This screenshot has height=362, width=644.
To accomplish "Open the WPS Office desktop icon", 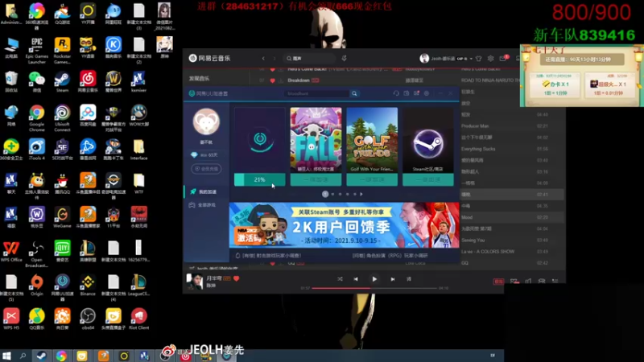I will 11,251.
